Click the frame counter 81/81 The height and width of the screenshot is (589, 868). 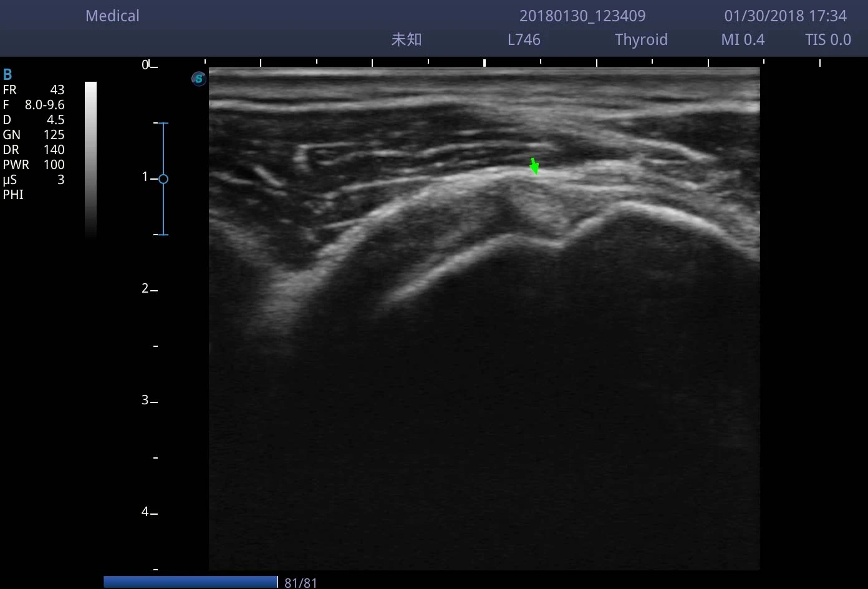[301, 583]
